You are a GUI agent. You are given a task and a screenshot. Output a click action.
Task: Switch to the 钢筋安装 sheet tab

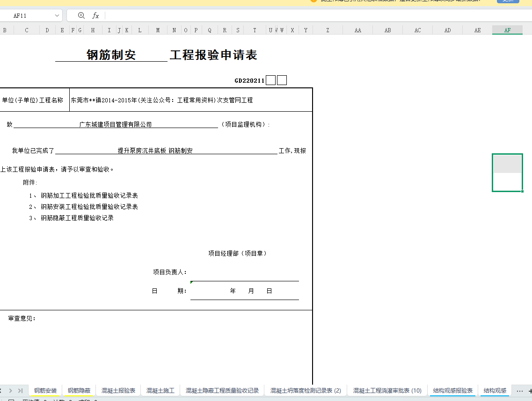[45, 390]
